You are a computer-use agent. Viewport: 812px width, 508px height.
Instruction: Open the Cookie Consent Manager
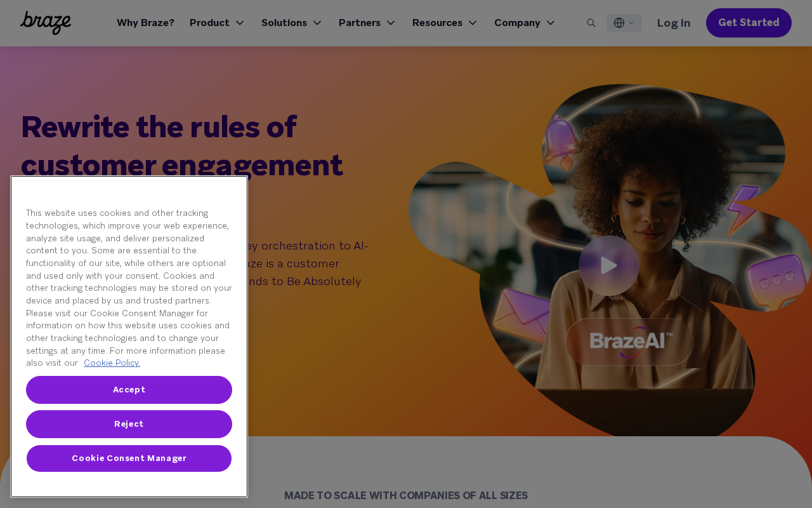(129, 458)
